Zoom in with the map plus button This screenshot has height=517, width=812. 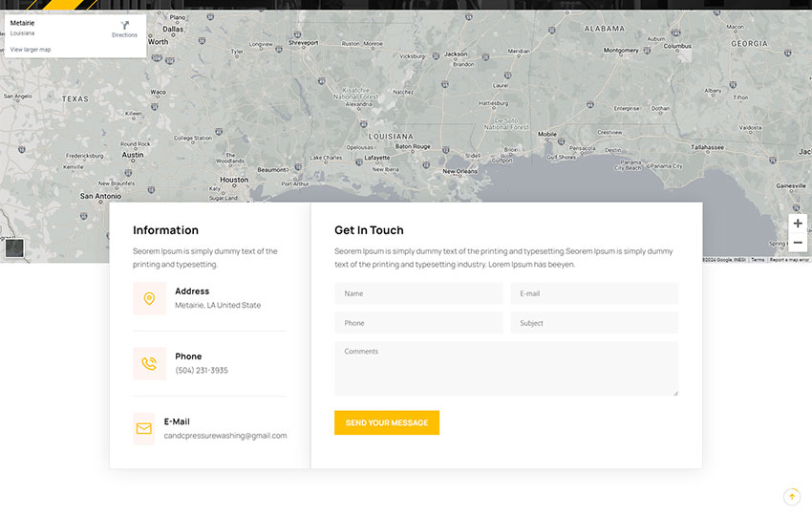pos(798,224)
